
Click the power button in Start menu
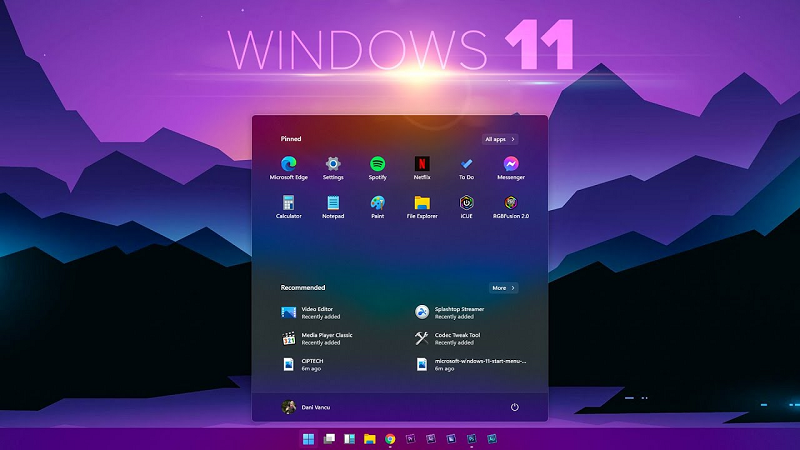click(514, 407)
